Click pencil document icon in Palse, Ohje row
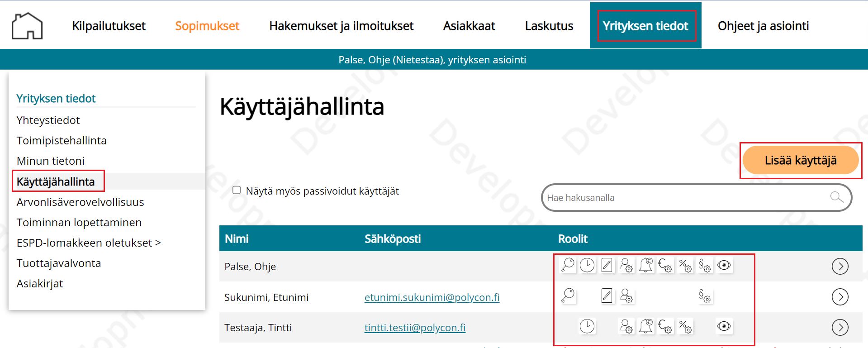The width and height of the screenshot is (868, 348). (607, 265)
